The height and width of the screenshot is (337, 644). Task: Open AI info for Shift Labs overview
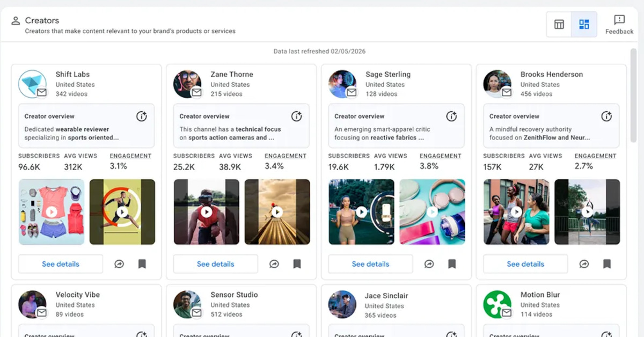[x=142, y=116]
